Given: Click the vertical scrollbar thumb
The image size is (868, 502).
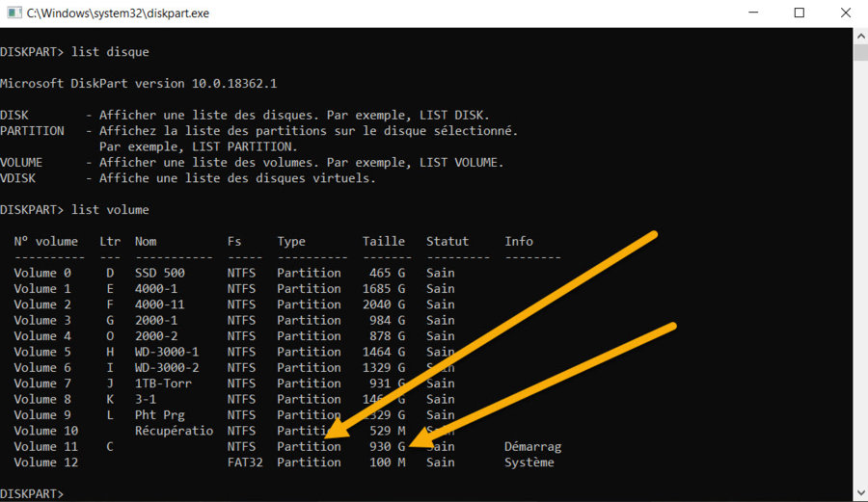Looking at the screenshot, I should [x=860, y=52].
